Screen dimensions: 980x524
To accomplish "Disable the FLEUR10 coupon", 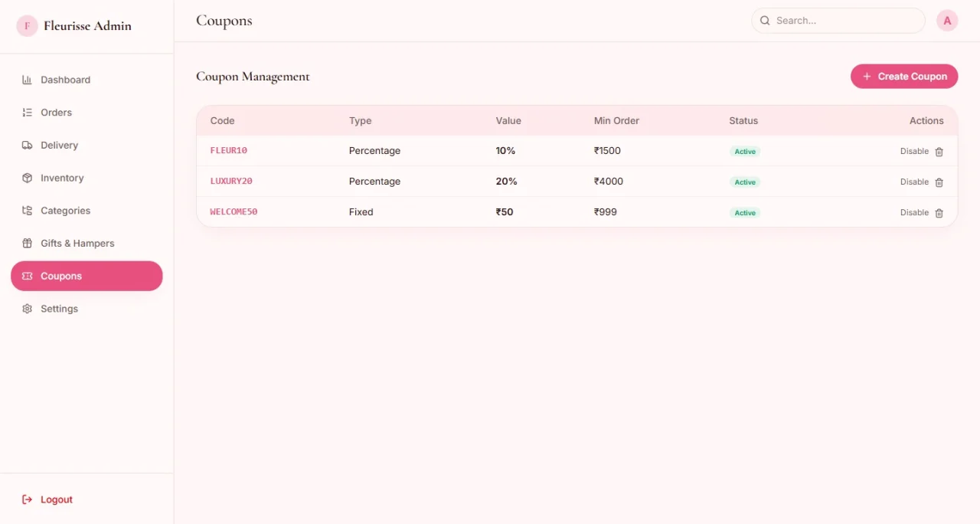I will (914, 152).
